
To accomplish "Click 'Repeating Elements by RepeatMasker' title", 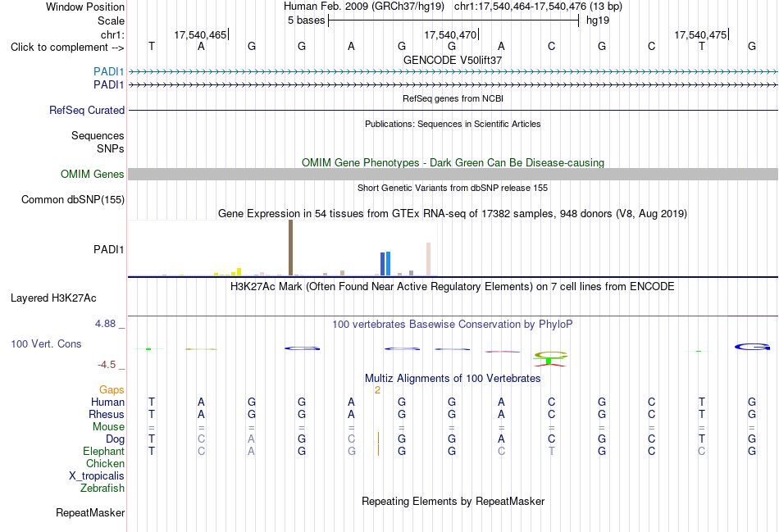I will (x=453, y=501).
